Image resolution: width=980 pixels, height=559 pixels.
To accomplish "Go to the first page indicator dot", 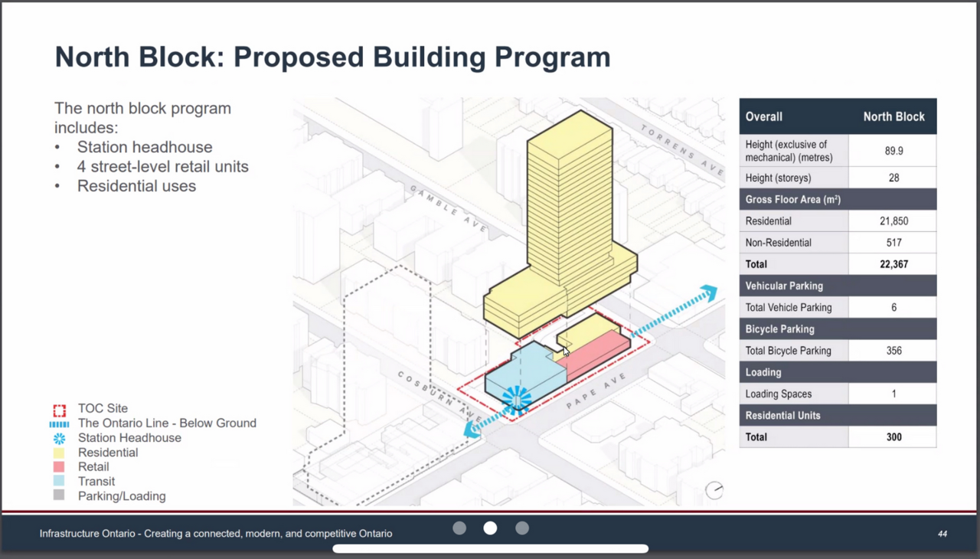I will coord(459,528).
